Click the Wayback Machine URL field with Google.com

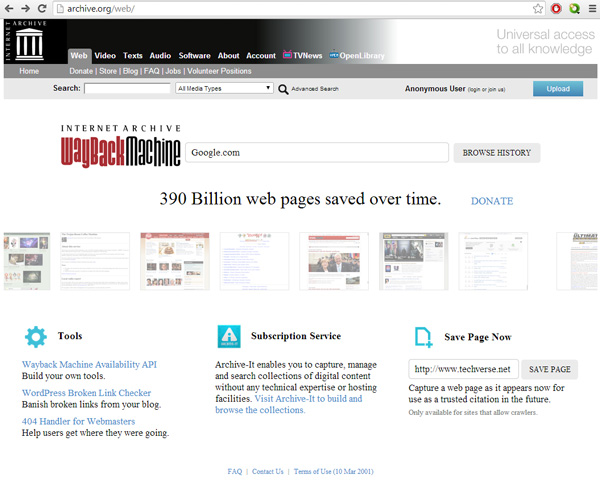coord(317,153)
